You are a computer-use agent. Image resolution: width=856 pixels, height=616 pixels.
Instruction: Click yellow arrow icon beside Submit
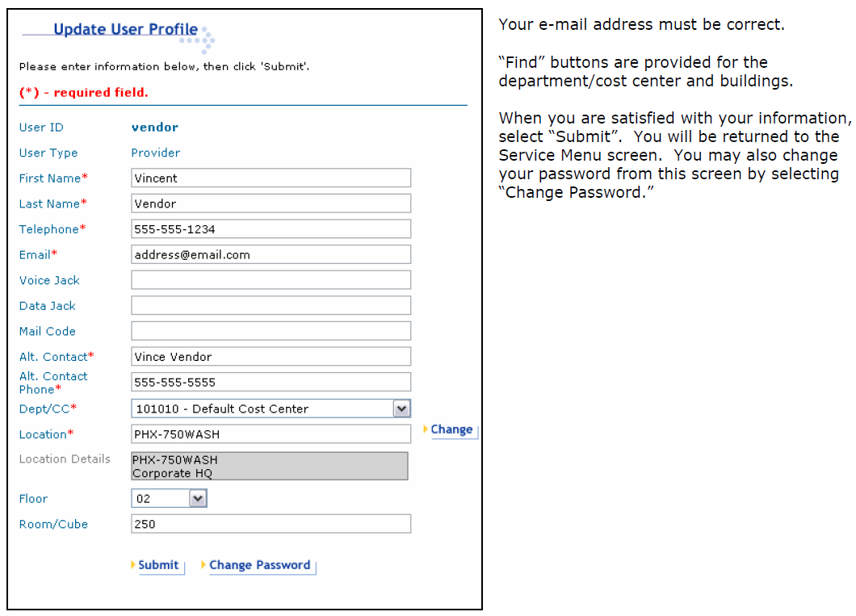[133, 565]
